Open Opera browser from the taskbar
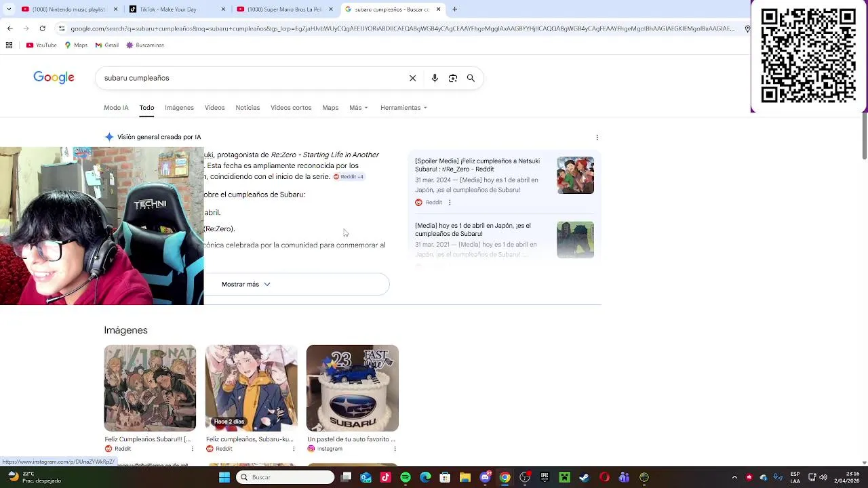This screenshot has height=488, width=868. pos(604,477)
